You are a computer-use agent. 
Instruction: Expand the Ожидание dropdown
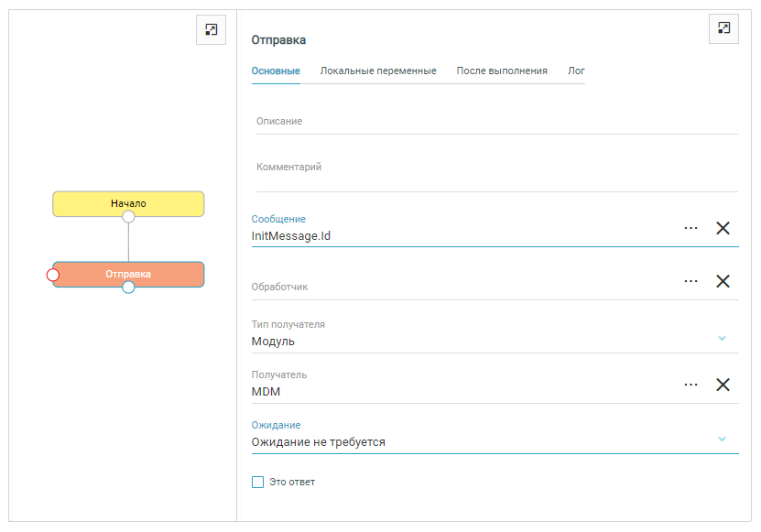(722, 439)
